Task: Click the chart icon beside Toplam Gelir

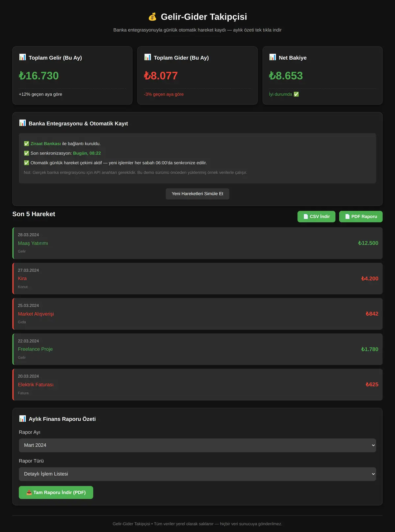Action: point(22,57)
